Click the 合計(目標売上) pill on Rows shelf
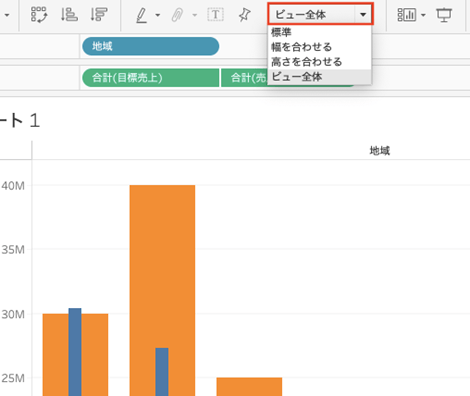Viewport: 470px width, 396px height. [x=151, y=78]
